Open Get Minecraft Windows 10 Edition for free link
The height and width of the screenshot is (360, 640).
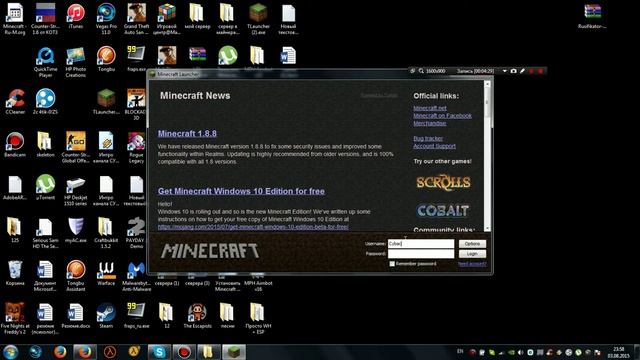[241, 191]
